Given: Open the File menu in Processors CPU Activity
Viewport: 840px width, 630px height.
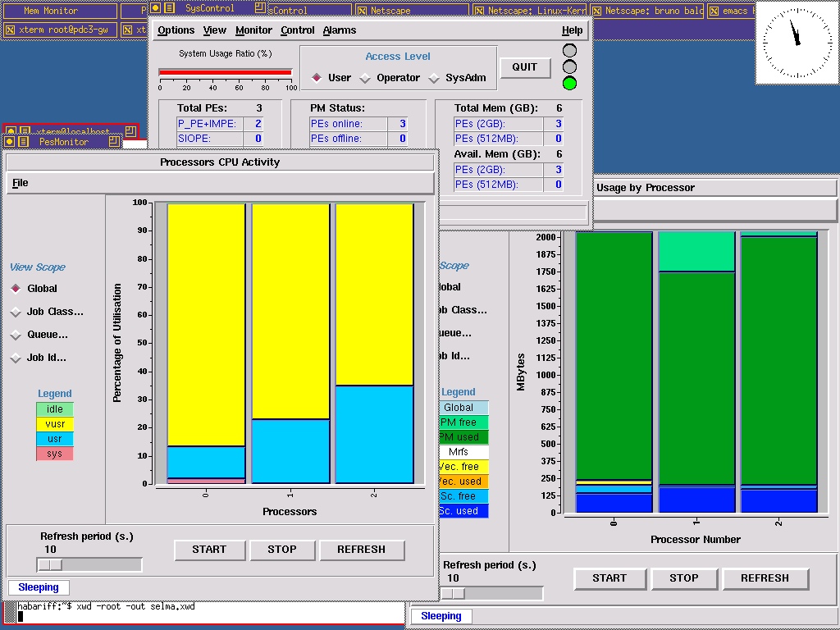Looking at the screenshot, I should 20,183.
